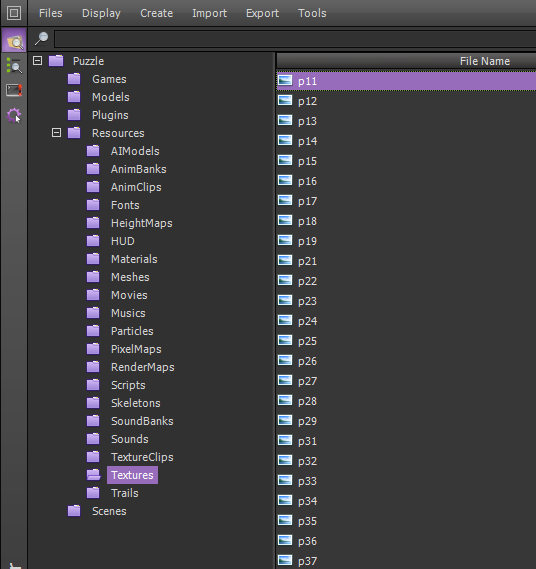Collapse the Puzzle root tree node
The height and width of the screenshot is (569, 536).
pos(37,60)
